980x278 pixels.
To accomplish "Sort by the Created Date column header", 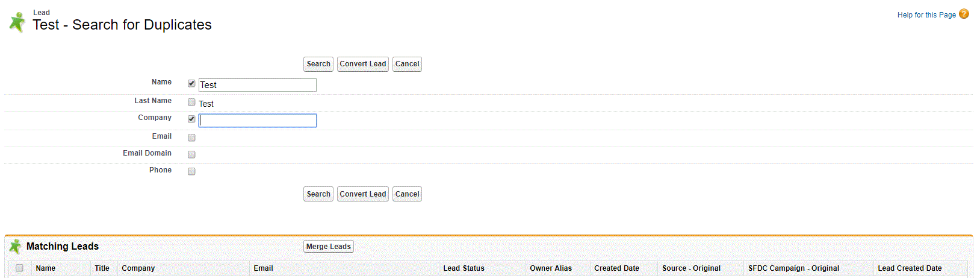I will [x=616, y=268].
